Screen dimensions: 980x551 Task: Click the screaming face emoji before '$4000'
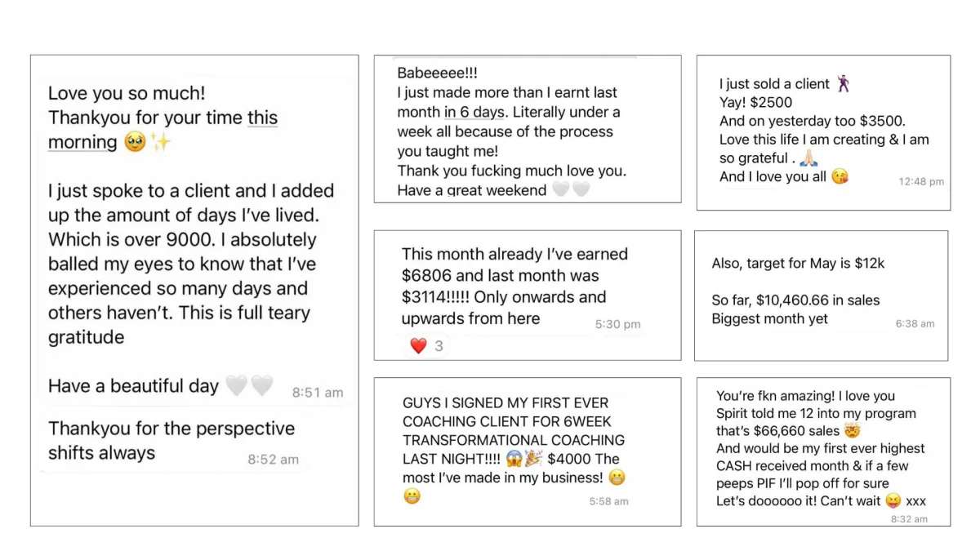(514, 459)
